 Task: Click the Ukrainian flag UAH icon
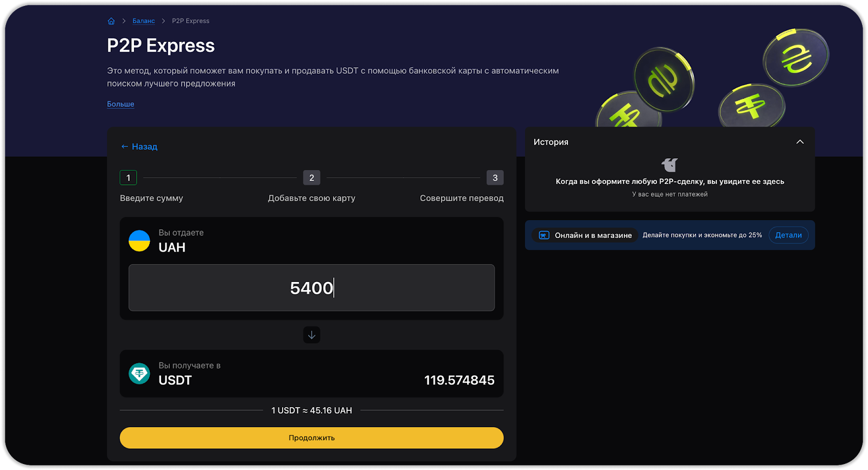tap(139, 241)
